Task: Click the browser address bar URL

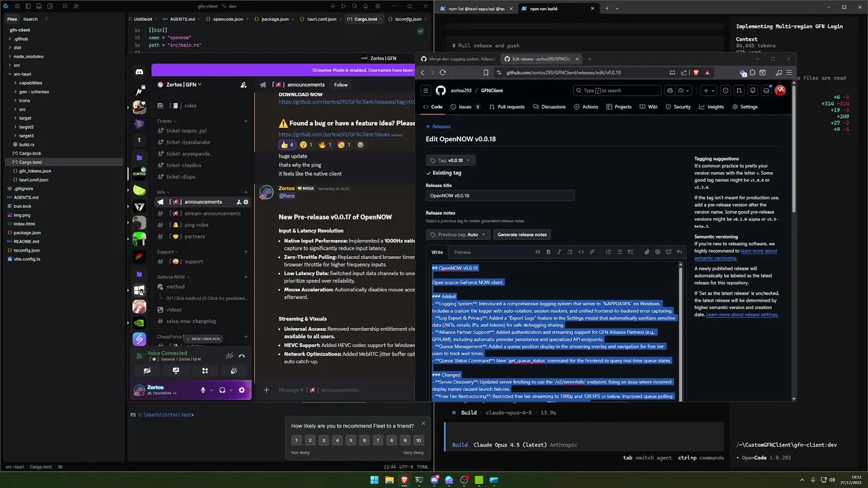Action: click(563, 73)
